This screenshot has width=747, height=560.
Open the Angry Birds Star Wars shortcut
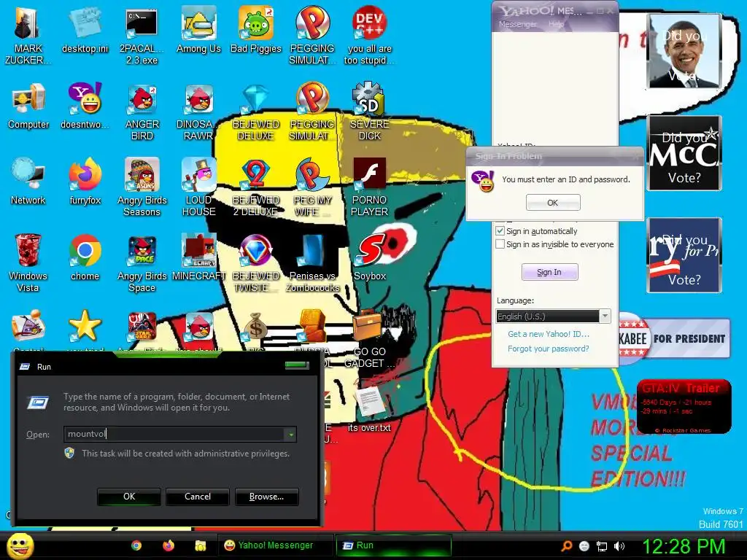pyautogui.click(x=142, y=327)
